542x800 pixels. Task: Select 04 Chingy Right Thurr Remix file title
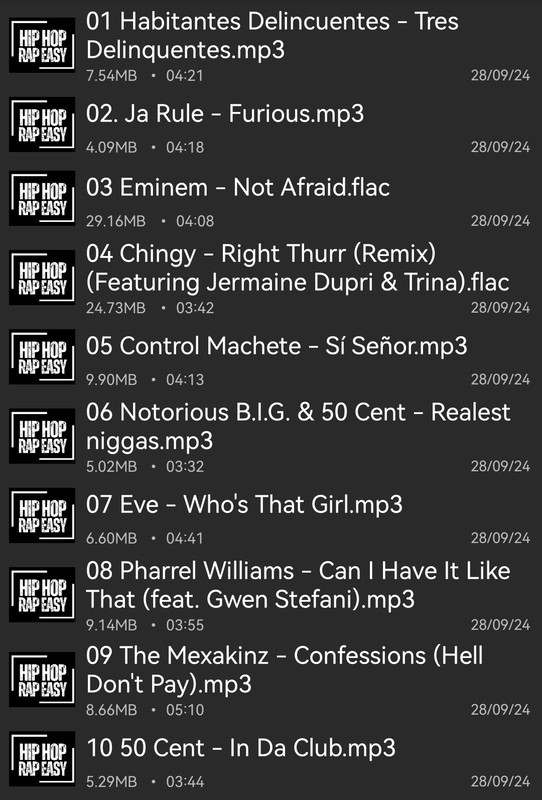298,268
